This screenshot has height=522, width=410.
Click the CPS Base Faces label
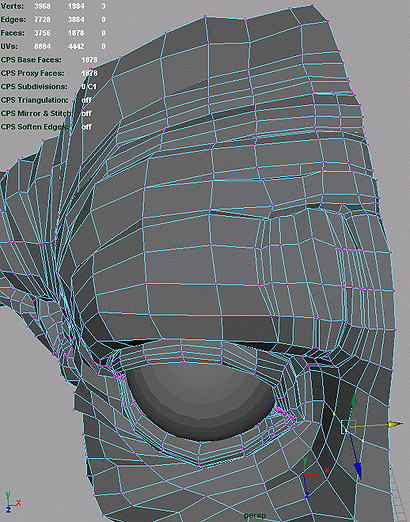31,60
